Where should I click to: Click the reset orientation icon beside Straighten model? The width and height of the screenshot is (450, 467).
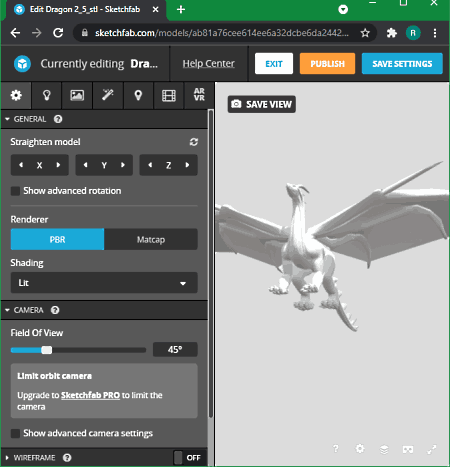coord(194,142)
